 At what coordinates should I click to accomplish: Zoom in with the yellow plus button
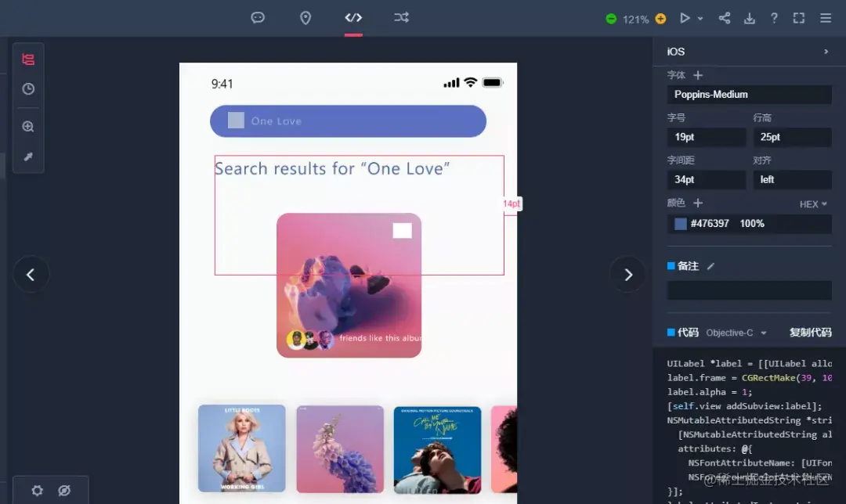tap(660, 19)
